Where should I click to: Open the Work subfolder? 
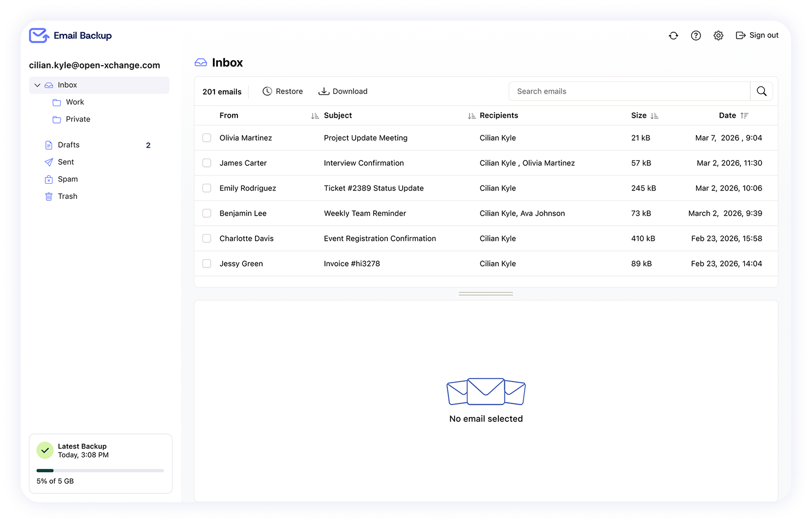point(74,102)
